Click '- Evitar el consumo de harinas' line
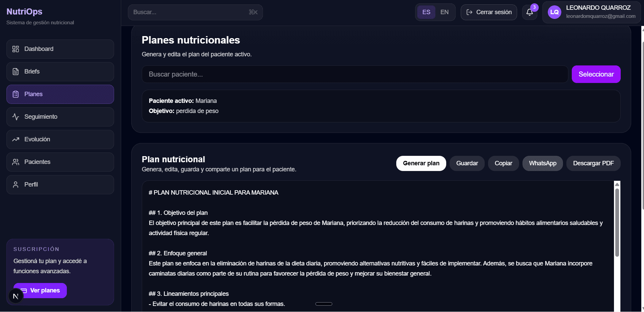Screen dimensions: 644x312 tap(217, 304)
